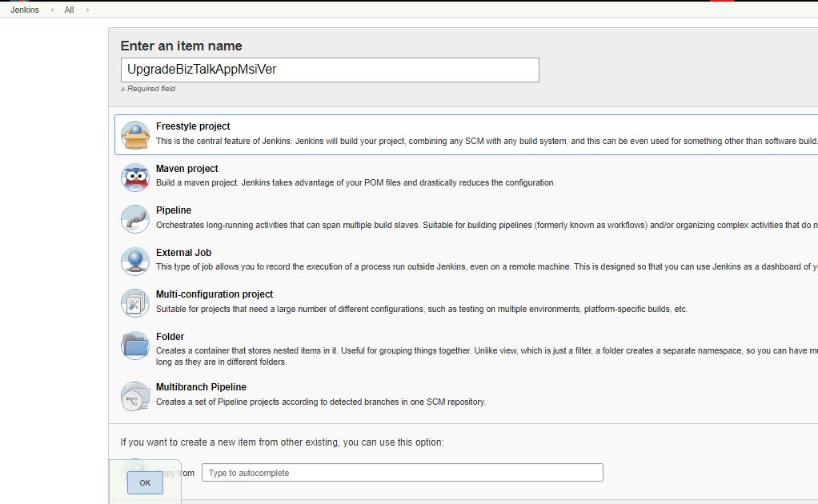Select the External Job monitor icon

135,261
